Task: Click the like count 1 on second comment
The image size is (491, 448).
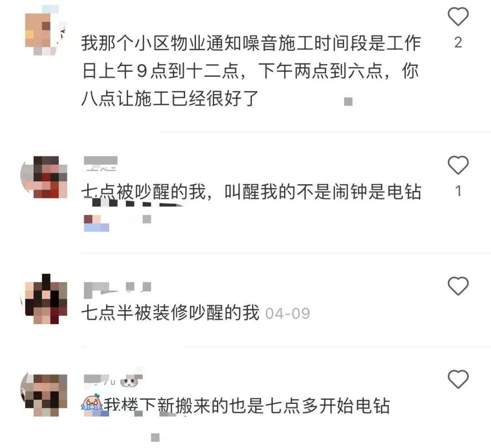Action: coord(458,191)
